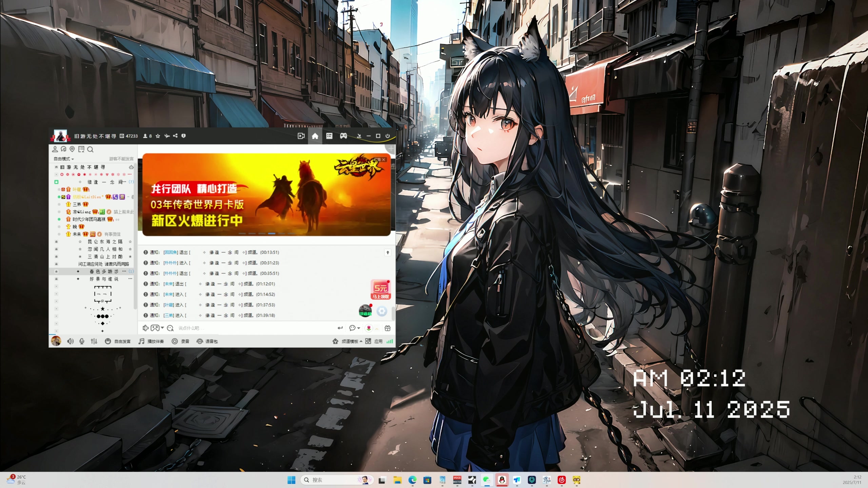Image resolution: width=868 pixels, height=488 pixels.
Task: Select user 三弟 in channel list
Action: pyautogui.click(x=77, y=204)
